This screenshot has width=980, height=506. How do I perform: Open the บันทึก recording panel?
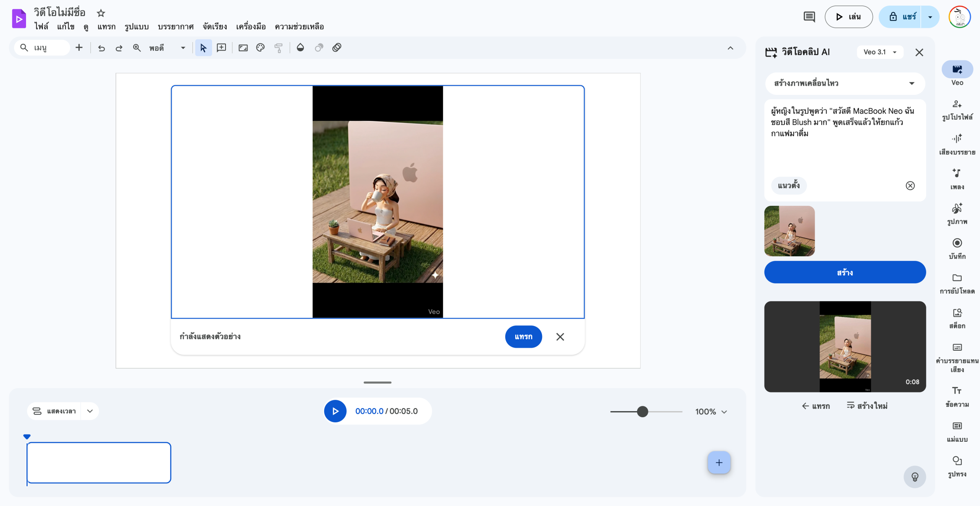tap(957, 249)
